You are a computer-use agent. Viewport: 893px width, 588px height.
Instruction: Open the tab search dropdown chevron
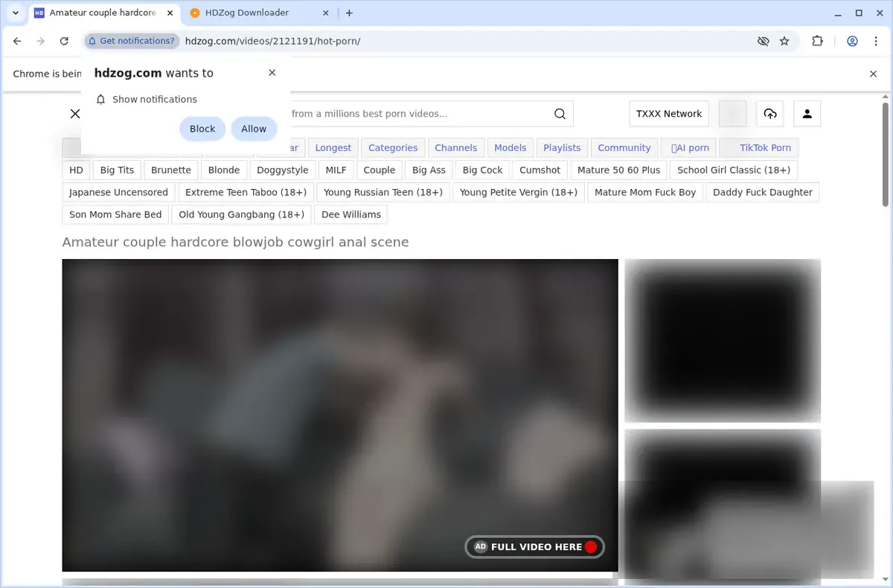(16, 13)
